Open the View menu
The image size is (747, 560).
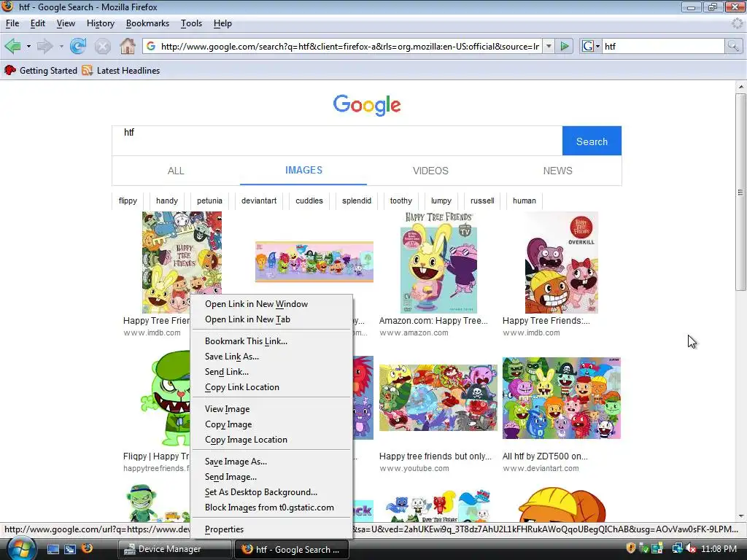coord(66,23)
